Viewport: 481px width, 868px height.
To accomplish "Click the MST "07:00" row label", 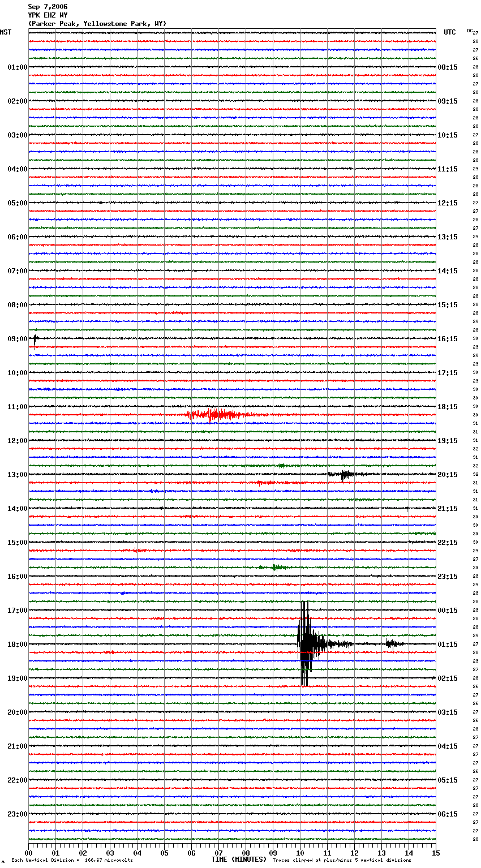I will [18, 271].
